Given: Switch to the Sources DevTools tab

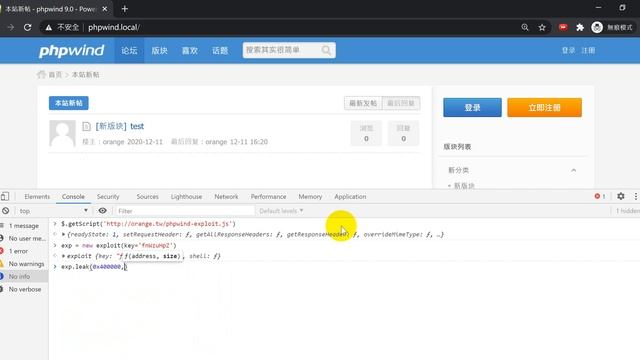Looking at the screenshot, I should tap(147, 196).
